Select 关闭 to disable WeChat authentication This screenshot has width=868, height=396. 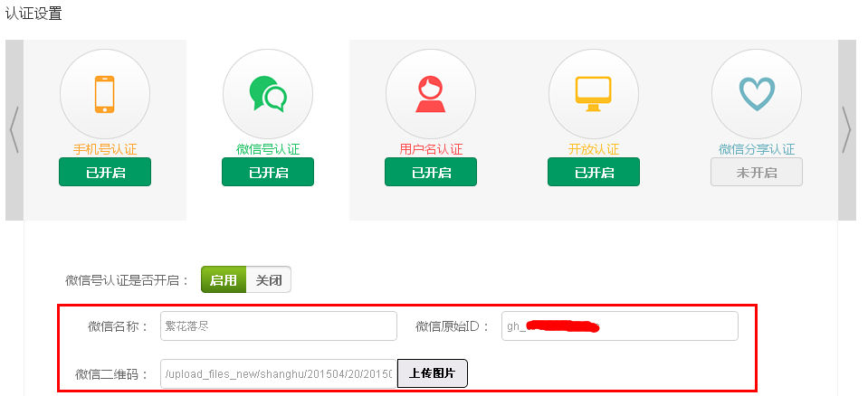tap(269, 280)
